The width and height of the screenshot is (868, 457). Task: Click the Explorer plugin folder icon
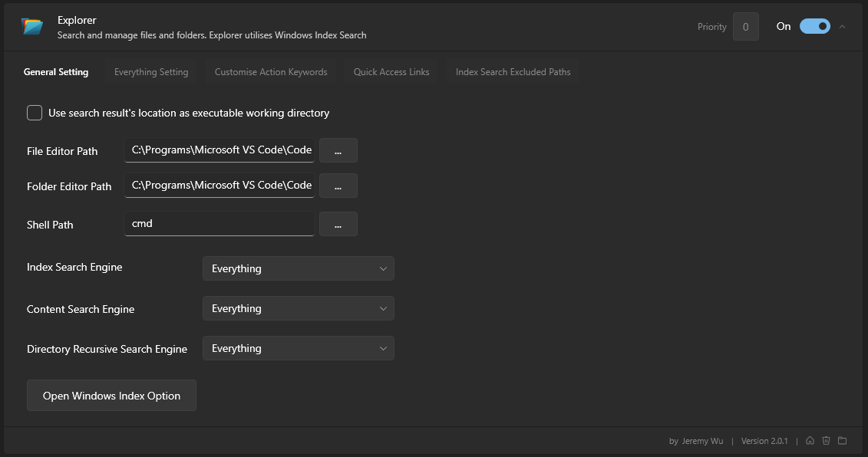[32, 27]
